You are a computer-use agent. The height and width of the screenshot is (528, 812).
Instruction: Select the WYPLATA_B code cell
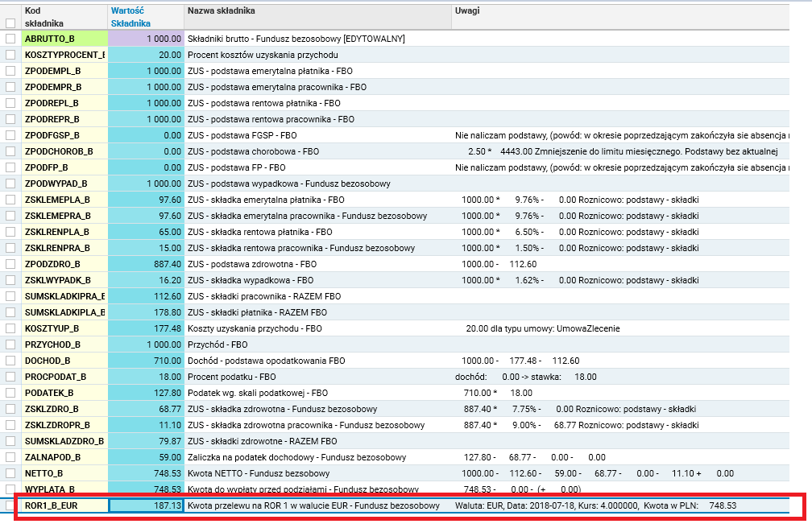(64, 489)
